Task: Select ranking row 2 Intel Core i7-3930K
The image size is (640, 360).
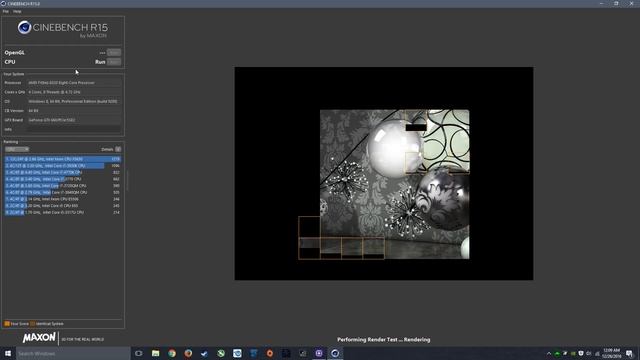Action: coord(63,166)
